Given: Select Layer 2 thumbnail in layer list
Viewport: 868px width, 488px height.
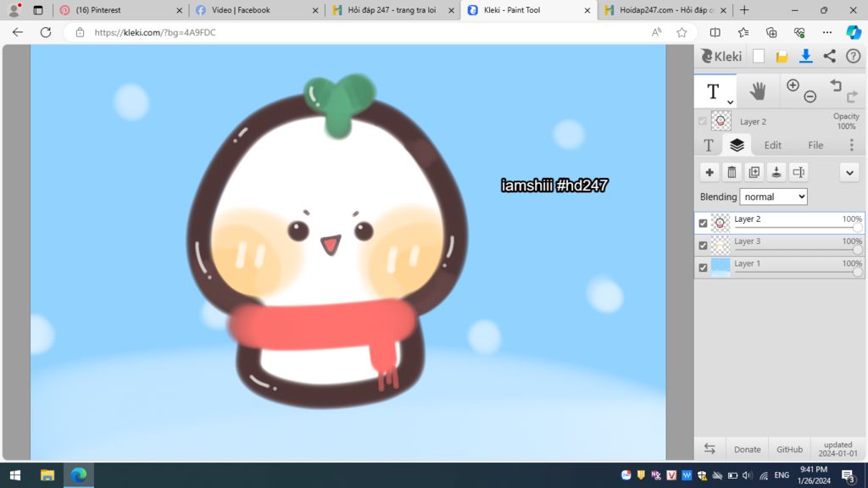Looking at the screenshot, I should point(720,223).
